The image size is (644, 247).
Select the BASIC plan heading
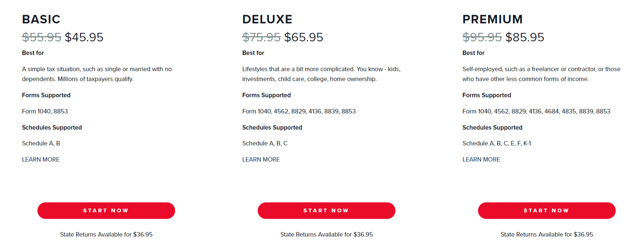[41, 19]
